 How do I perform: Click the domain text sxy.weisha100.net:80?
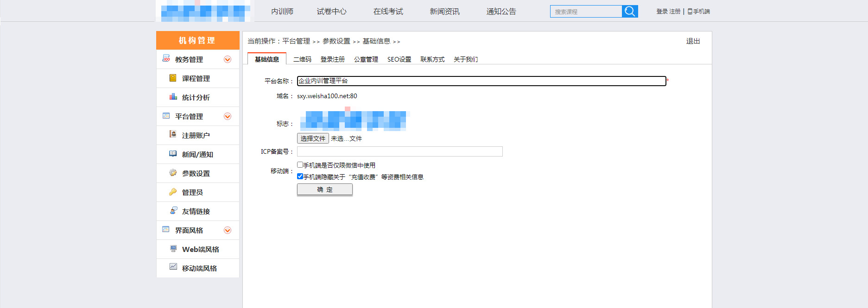pyautogui.click(x=327, y=96)
